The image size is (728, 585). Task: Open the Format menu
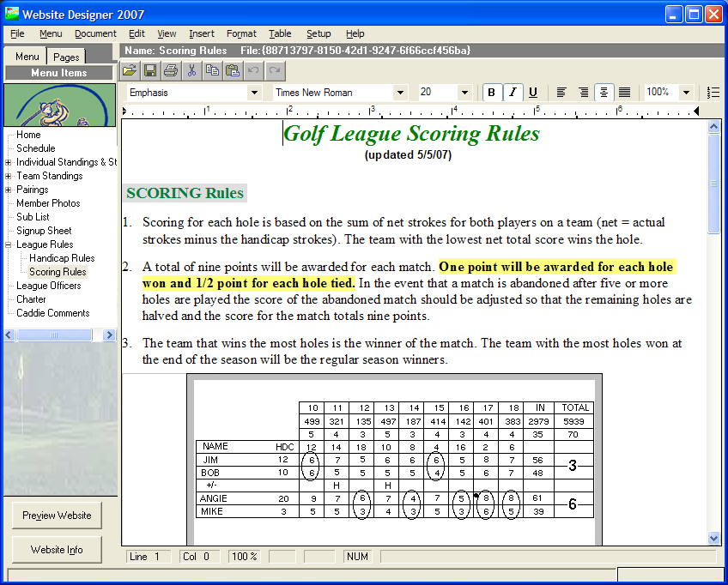241,33
